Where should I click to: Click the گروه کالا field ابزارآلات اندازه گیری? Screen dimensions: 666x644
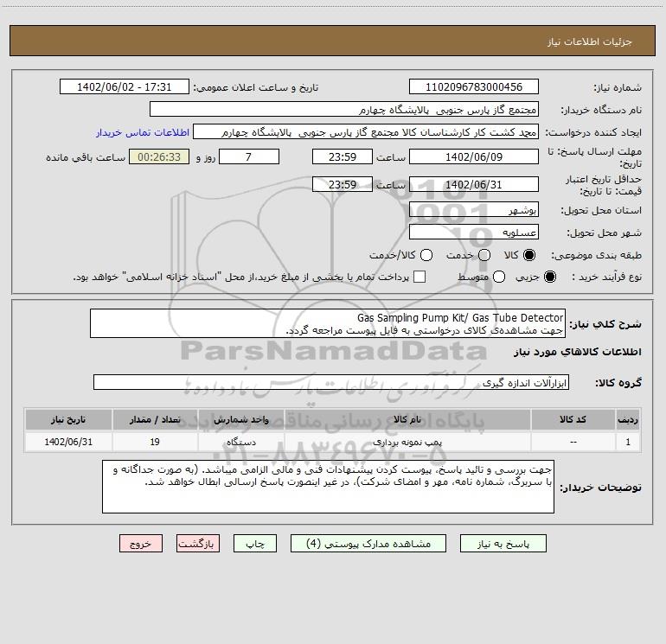tap(331, 382)
